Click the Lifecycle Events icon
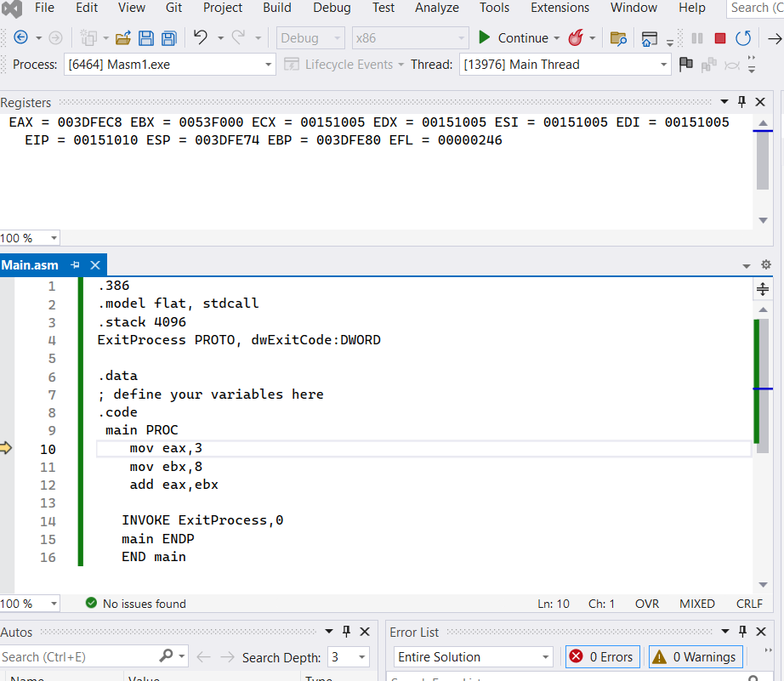784x681 pixels. pos(292,64)
